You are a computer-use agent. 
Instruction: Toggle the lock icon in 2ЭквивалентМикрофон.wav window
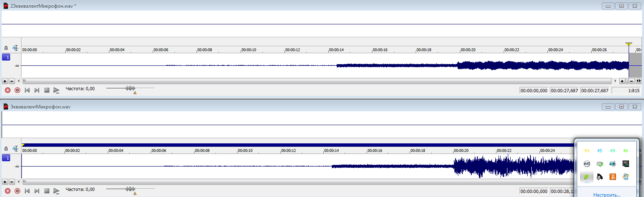(x=6, y=48)
